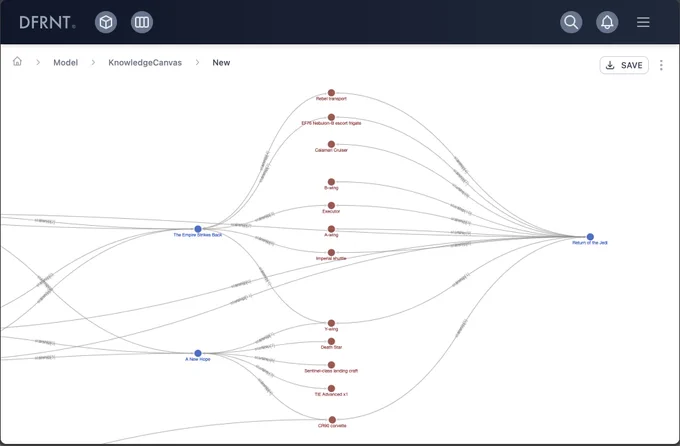Select the CR90 corvette node

click(332, 420)
